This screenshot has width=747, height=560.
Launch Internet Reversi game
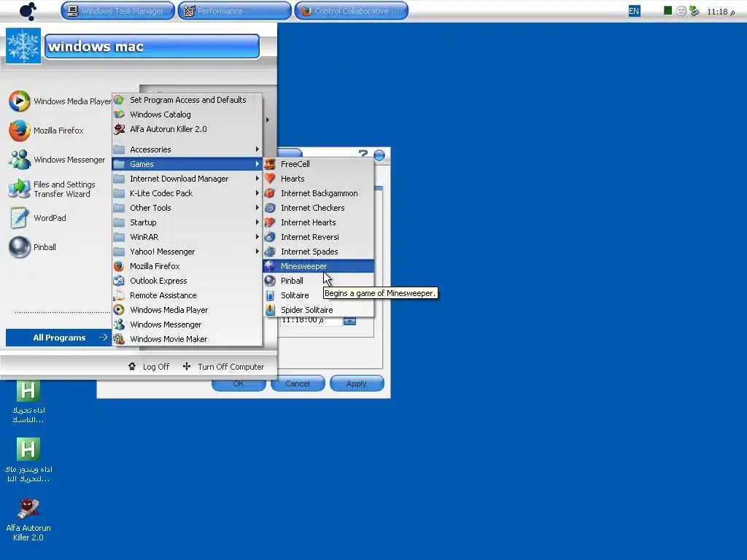[x=318, y=237]
